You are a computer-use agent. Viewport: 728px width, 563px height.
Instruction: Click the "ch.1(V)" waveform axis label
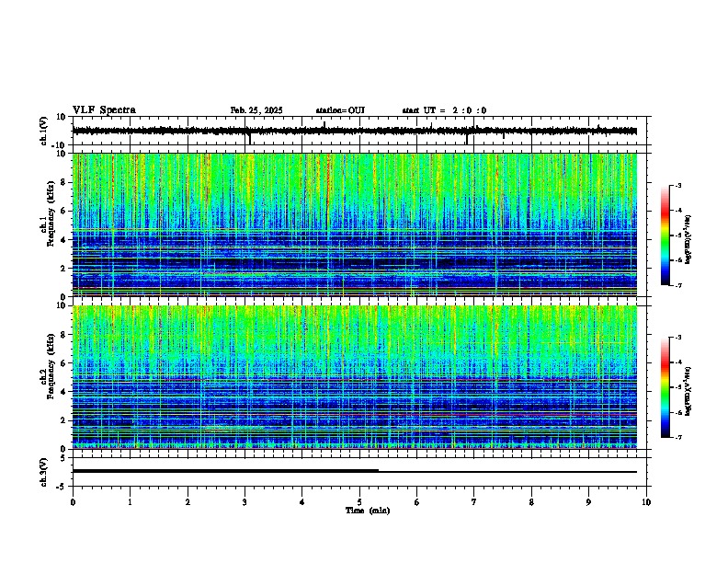[44, 131]
